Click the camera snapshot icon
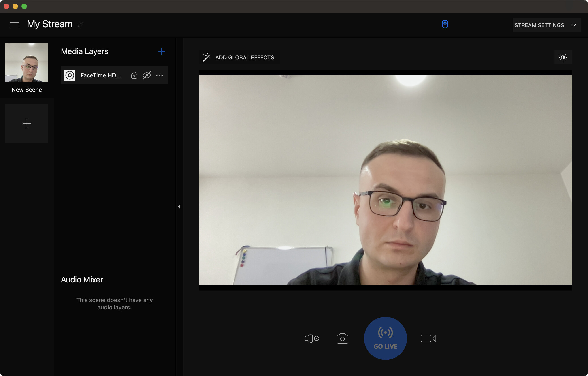This screenshot has width=588, height=376. [x=342, y=338]
